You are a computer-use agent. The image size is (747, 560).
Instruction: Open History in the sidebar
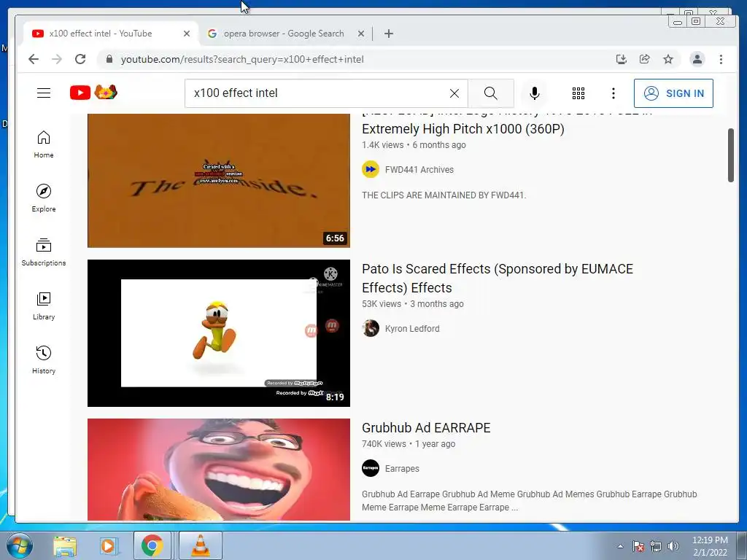coord(44,359)
